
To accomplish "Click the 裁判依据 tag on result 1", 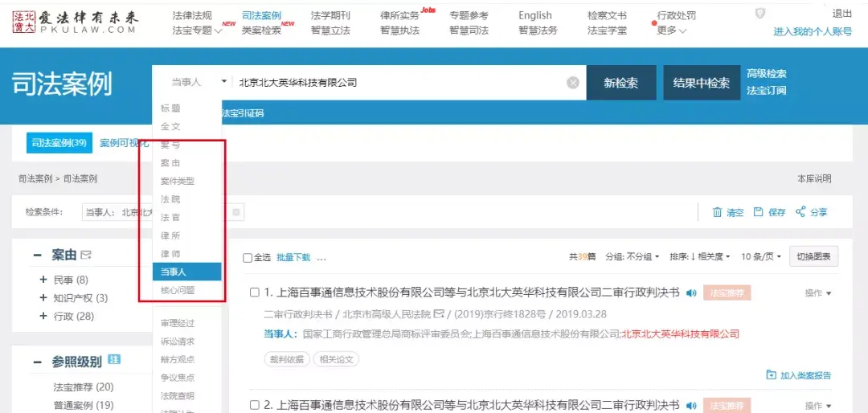I will click(x=287, y=359).
